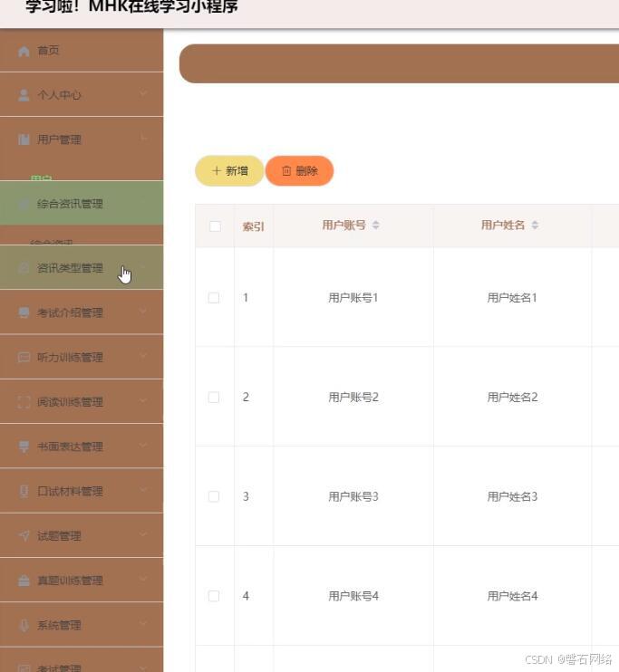Open the 首页 menu item

point(82,51)
